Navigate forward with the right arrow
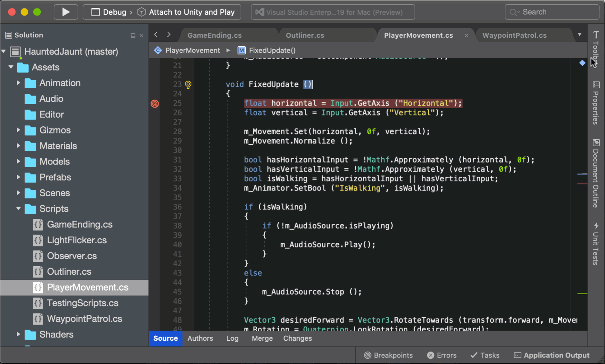Image resolution: width=605 pixels, height=364 pixels. [x=169, y=35]
